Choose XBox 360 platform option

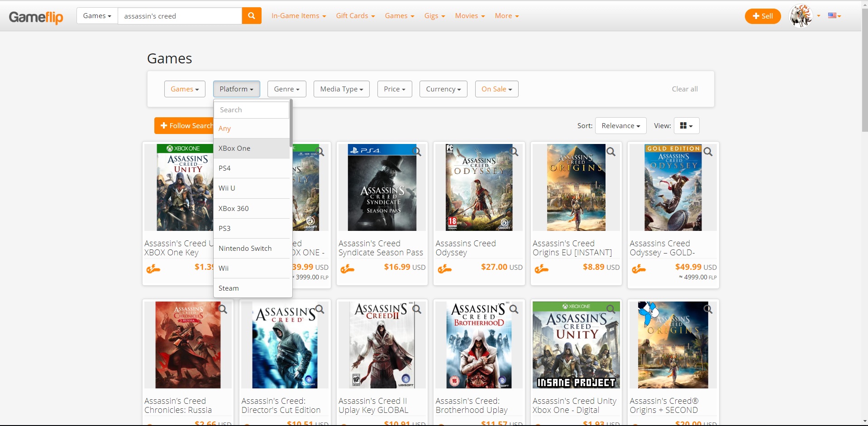pyautogui.click(x=252, y=209)
